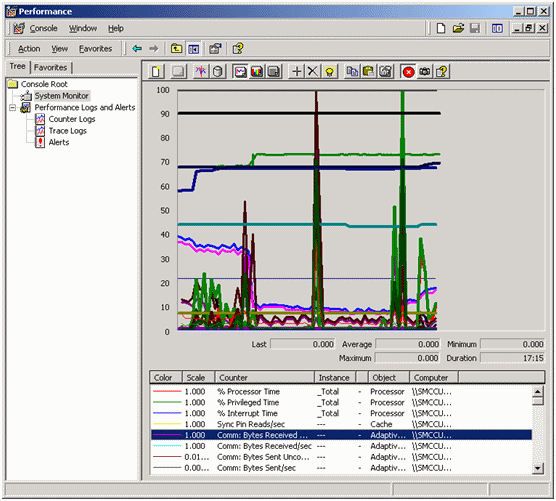
Task: Click the New Counter Set icon
Action: (156, 72)
